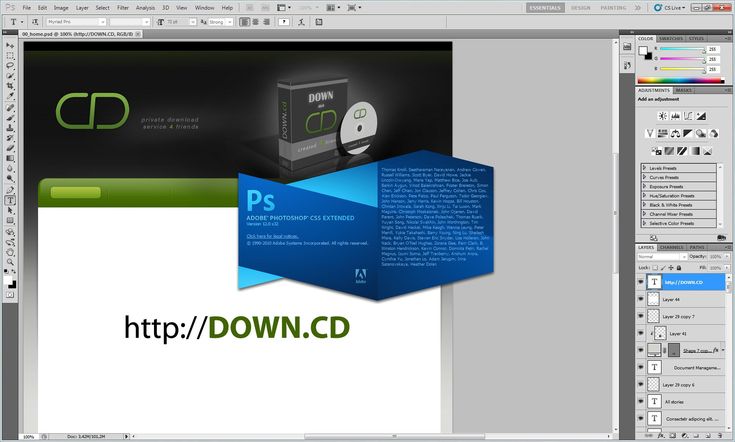This screenshot has width=735, height=442.
Task: Select the Eyedropper tool
Action: click(10, 96)
